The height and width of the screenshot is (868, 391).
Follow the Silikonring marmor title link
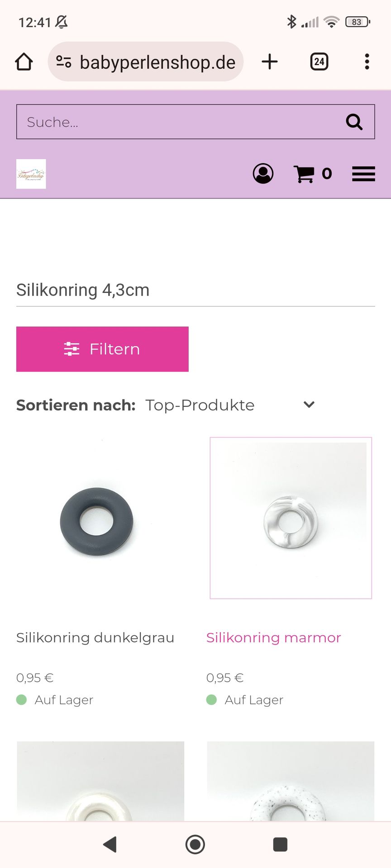pos(273,637)
